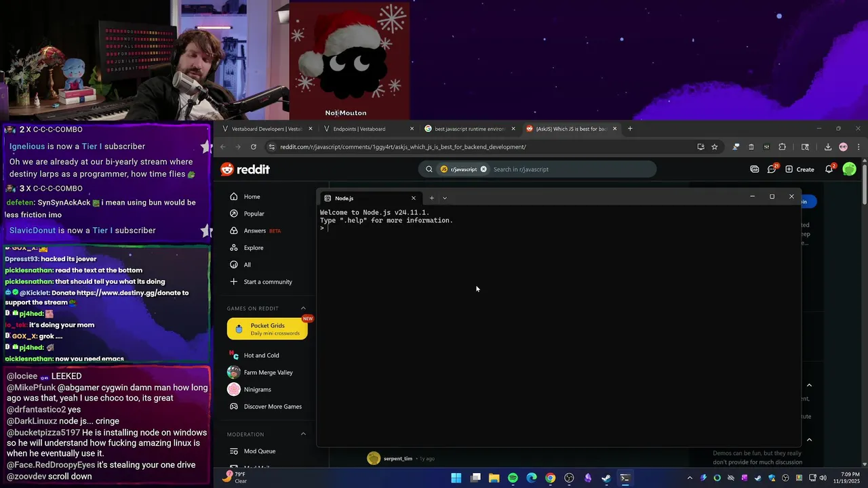The width and height of the screenshot is (868, 488).
Task: Go back with Chrome's back arrow
Action: (x=222, y=146)
